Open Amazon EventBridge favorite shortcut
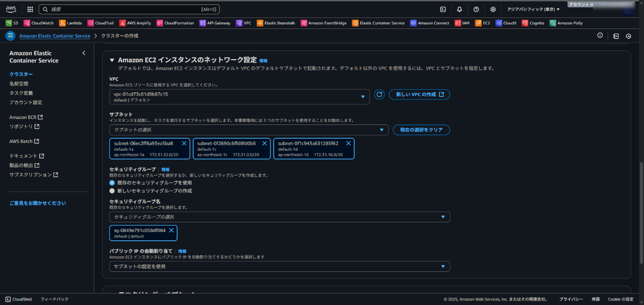Viewport: 644px width, 305px height. pyautogui.click(x=324, y=23)
